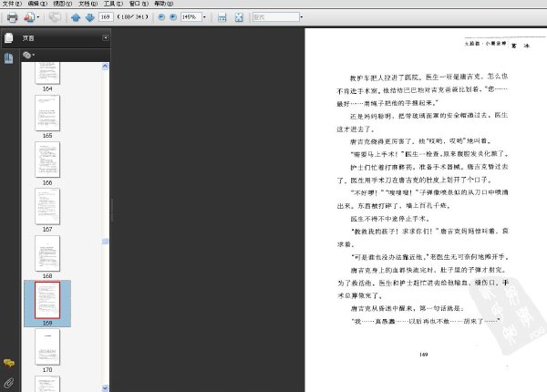Open the 编辑 (Edit) menu
This screenshot has width=547, height=392.
click(37, 4)
